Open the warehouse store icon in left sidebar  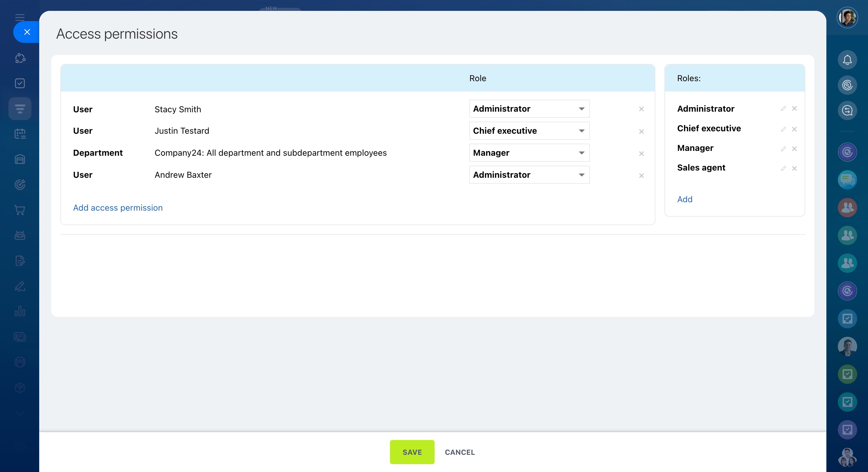(x=20, y=159)
